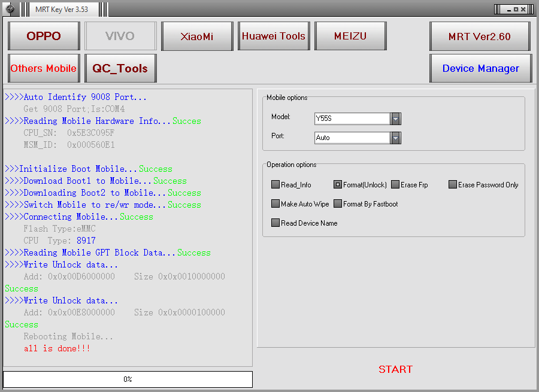Open Device Manager
This screenshot has height=392, width=539.
480,68
